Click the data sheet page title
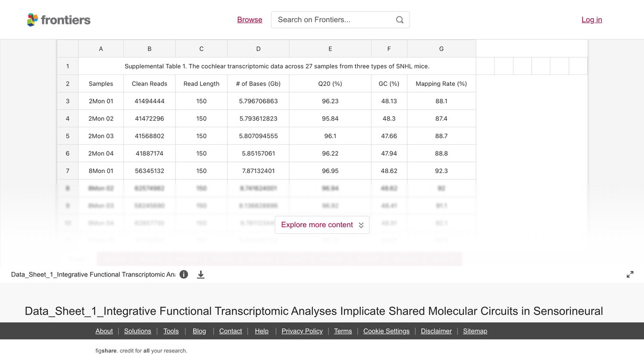The width and height of the screenshot is (644, 362). click(x=314, y=311)
